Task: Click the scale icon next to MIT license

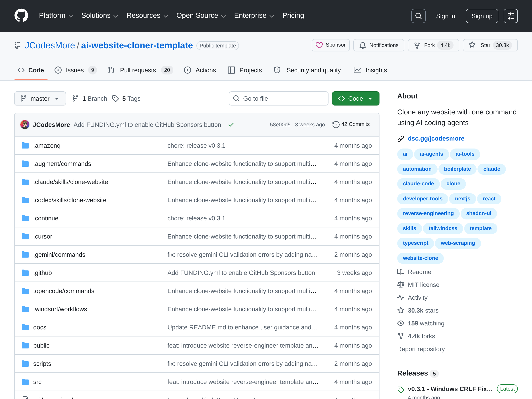Action: [x=401, y=285]
